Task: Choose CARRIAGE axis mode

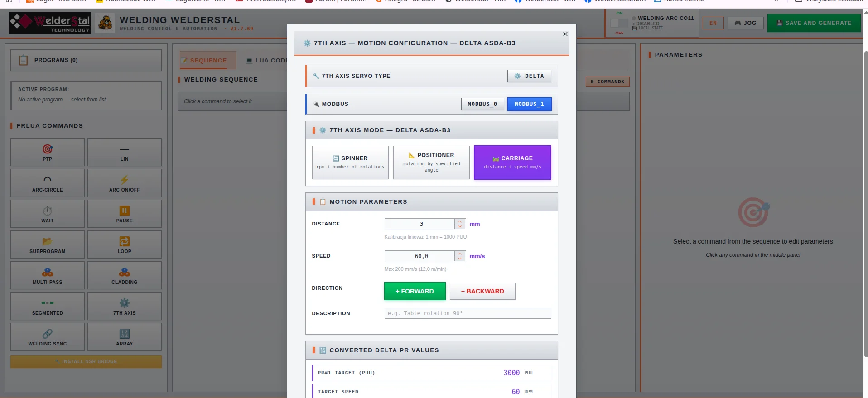Action: click(x=512, y=163)
